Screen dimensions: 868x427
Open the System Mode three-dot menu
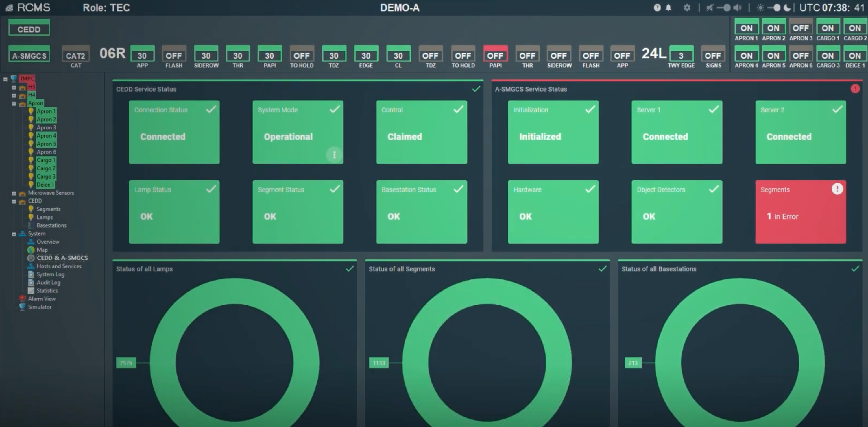334,155
